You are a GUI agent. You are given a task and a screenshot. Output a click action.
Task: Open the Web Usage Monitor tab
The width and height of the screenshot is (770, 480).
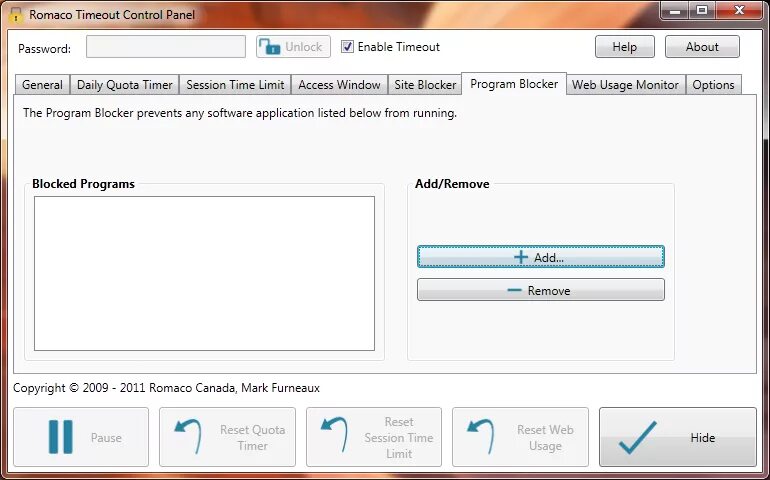(626, 85)
